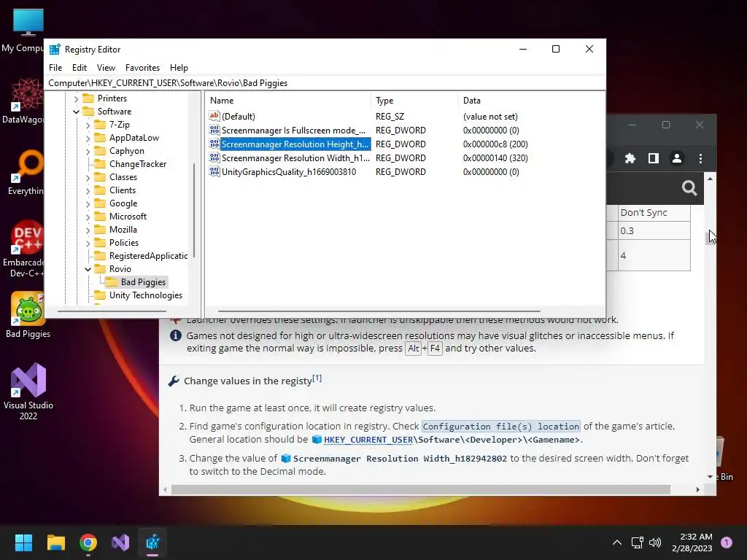The height and width of the screenshot is (560, 747).
Task: Open the Help menu
Action: pyautogui.click(x=179, y=68)
